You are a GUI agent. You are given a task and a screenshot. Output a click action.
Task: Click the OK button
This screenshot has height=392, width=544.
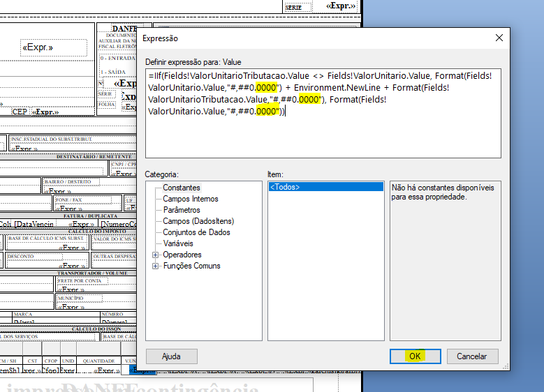coord(415,356)
